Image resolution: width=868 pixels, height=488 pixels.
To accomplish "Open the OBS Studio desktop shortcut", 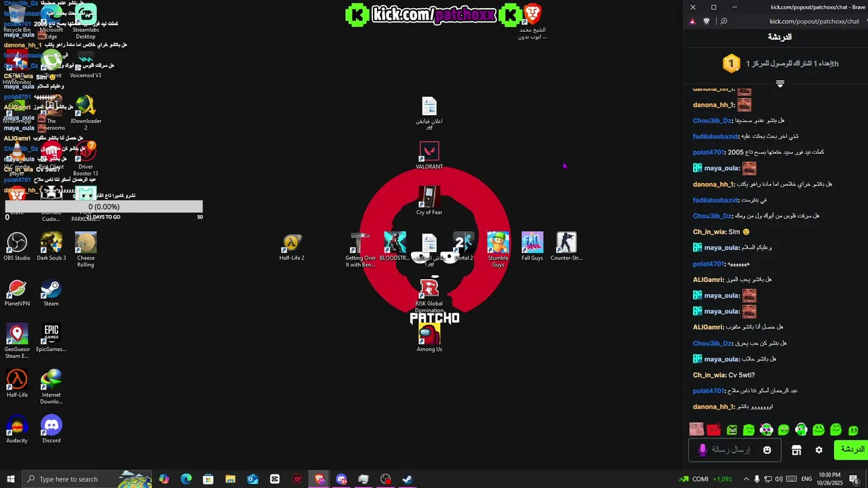I will (17, 247).
